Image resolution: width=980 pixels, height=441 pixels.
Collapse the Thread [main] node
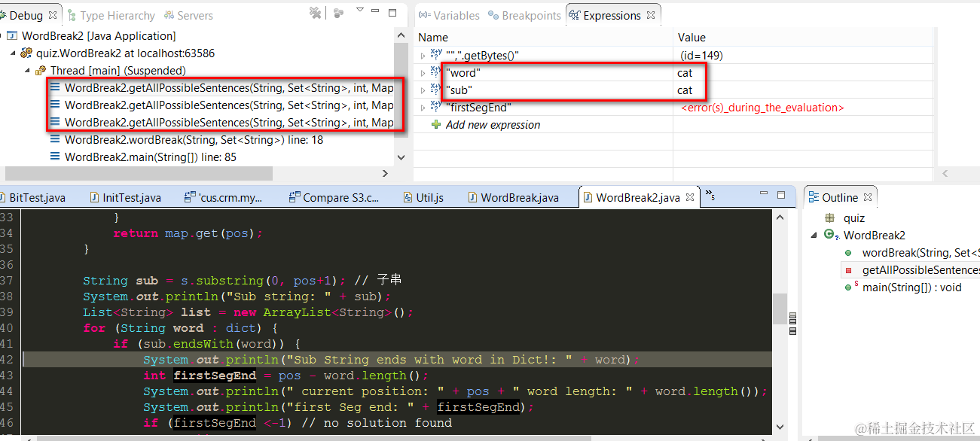click(26, 71)
